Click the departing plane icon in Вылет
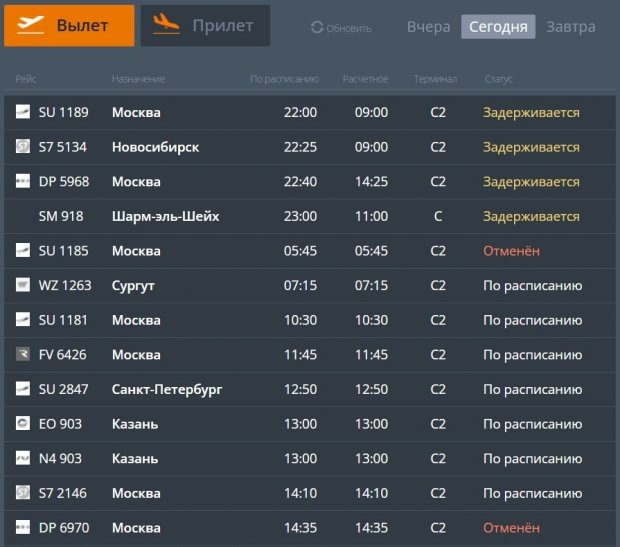620x547 pixels. point(30,25)
